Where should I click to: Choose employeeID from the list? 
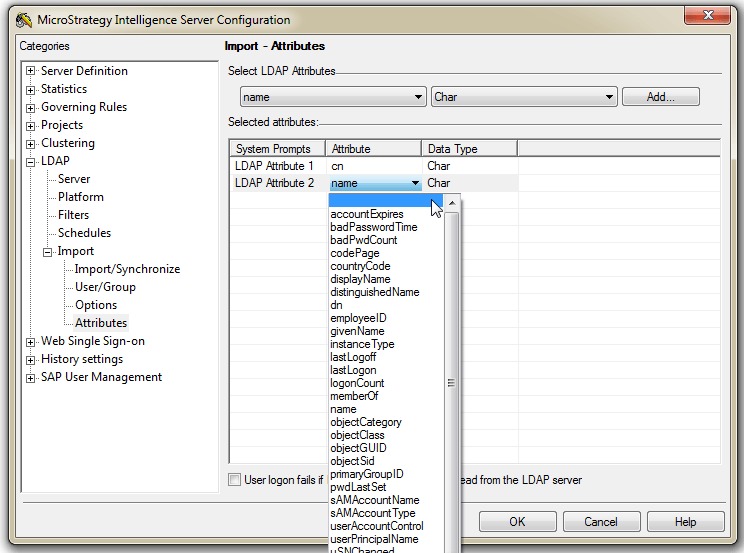[358, 318]
